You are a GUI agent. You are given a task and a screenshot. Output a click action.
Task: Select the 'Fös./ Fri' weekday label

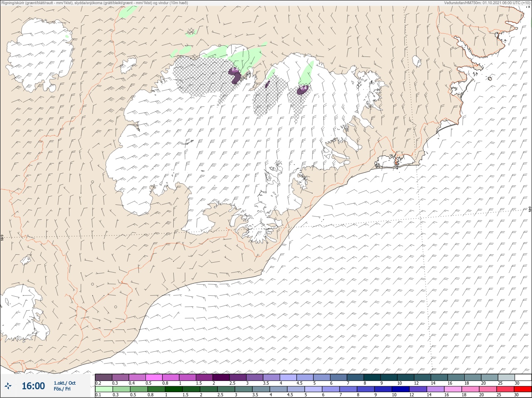(x=62, y=389)
